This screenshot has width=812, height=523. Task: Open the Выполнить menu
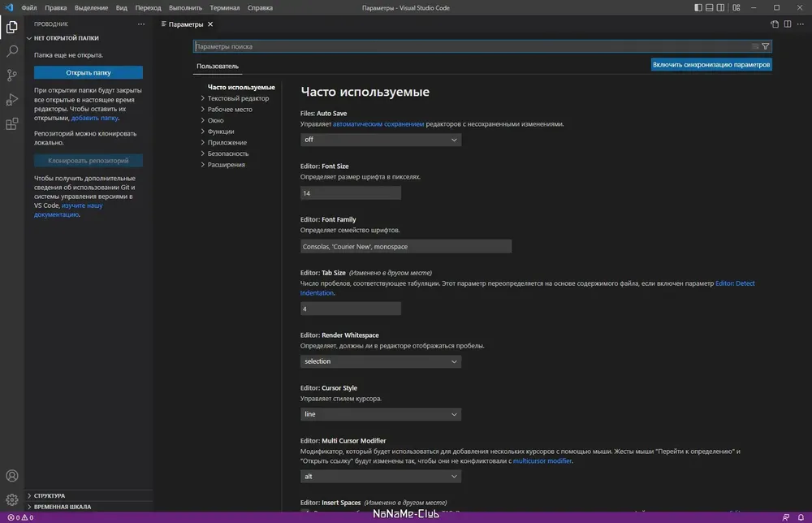click(x=185, y=8)
